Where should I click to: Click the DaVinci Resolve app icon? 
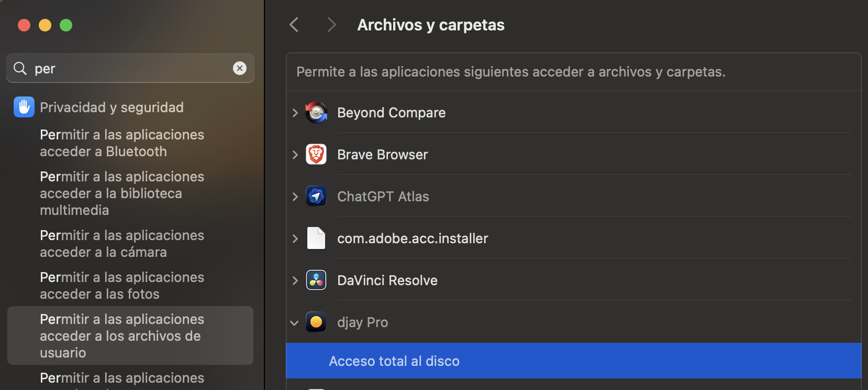point(316,280)
